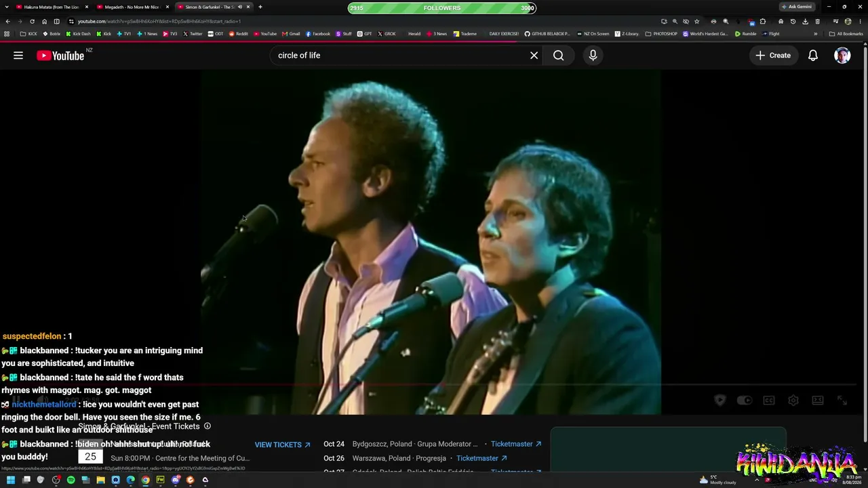Open the Trademe bookmark
Screen dimensions: 868x488
(x=465, y=33)
